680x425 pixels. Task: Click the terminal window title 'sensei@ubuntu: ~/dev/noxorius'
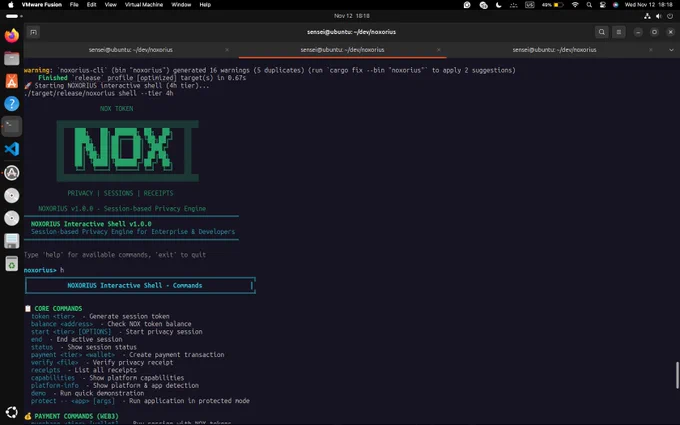pos(351,32)
